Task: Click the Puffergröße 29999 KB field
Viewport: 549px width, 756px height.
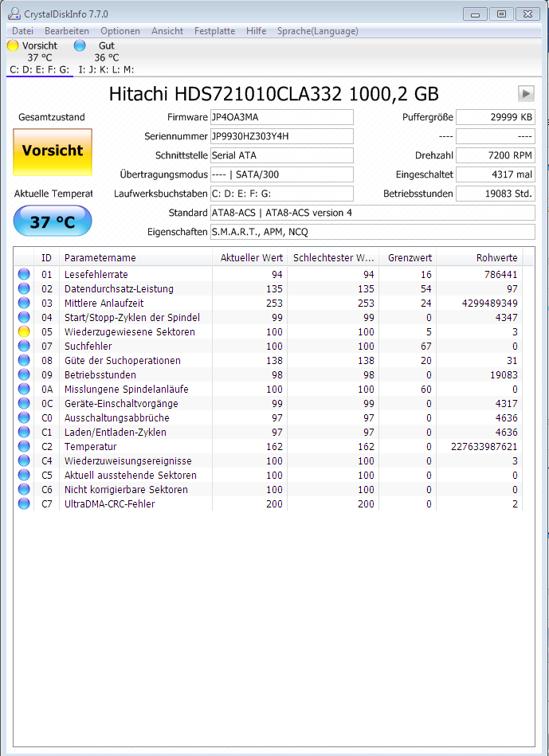Action: [x=496, y=117]
